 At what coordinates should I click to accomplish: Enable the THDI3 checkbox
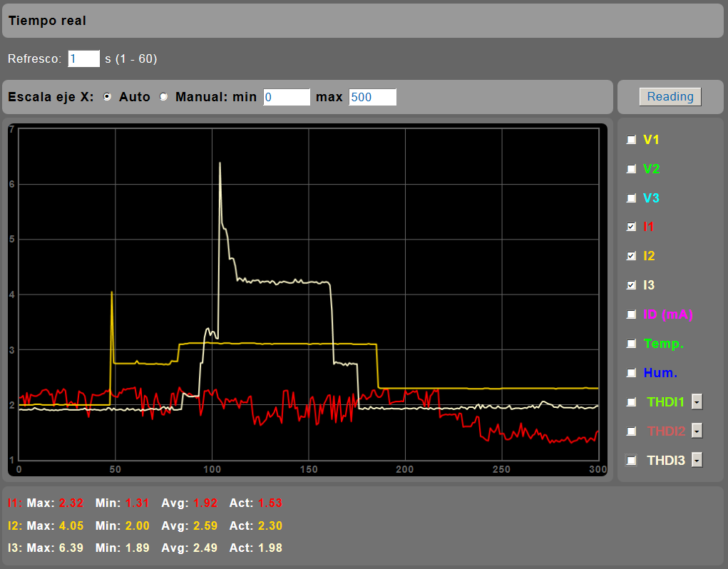click(x=631, y=461)
